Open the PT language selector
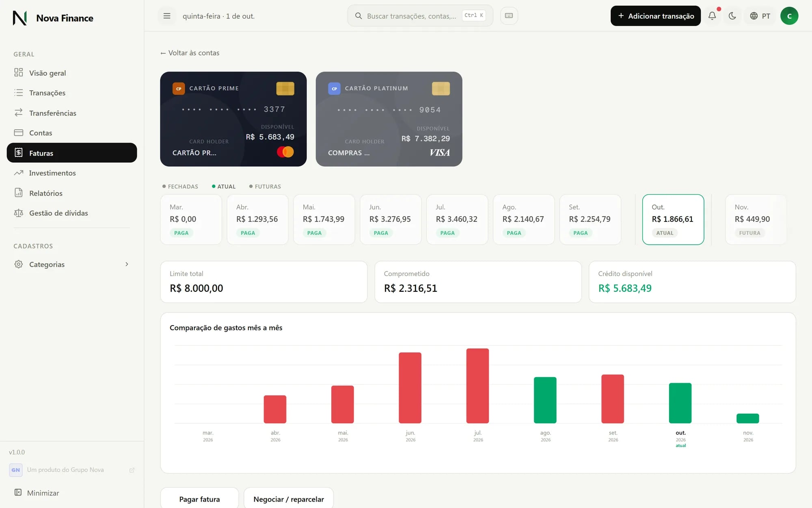 point(760,16)
